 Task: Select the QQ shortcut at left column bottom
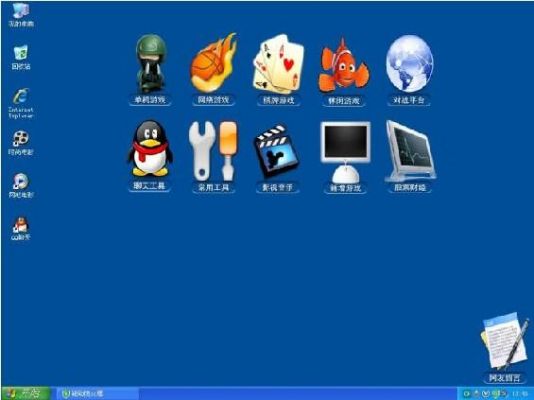[x=21, y=228]
